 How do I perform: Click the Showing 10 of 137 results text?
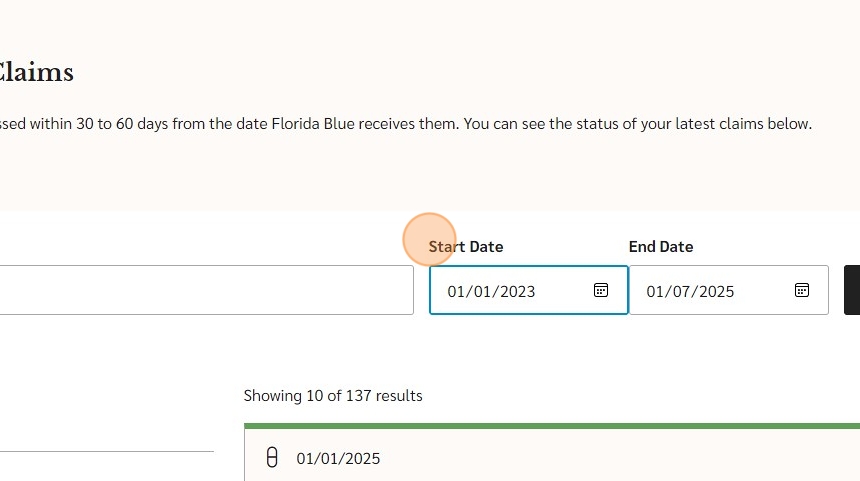tap(333, 396)
